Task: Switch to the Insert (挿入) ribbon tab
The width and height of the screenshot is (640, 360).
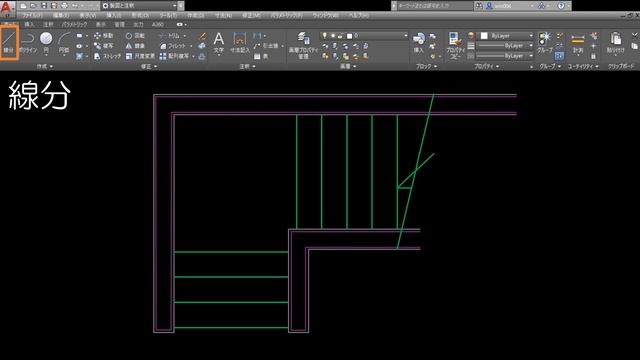Action: click(x=29, y=24)
